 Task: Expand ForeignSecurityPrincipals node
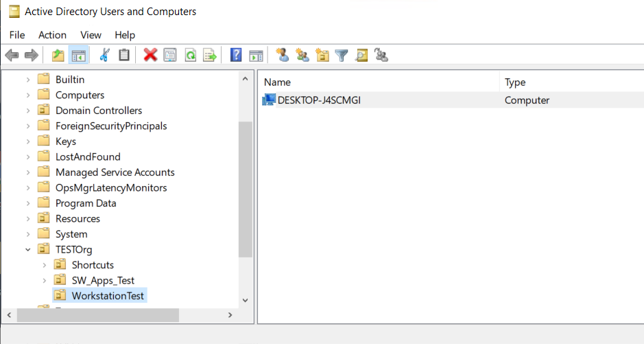coord(28,126)
